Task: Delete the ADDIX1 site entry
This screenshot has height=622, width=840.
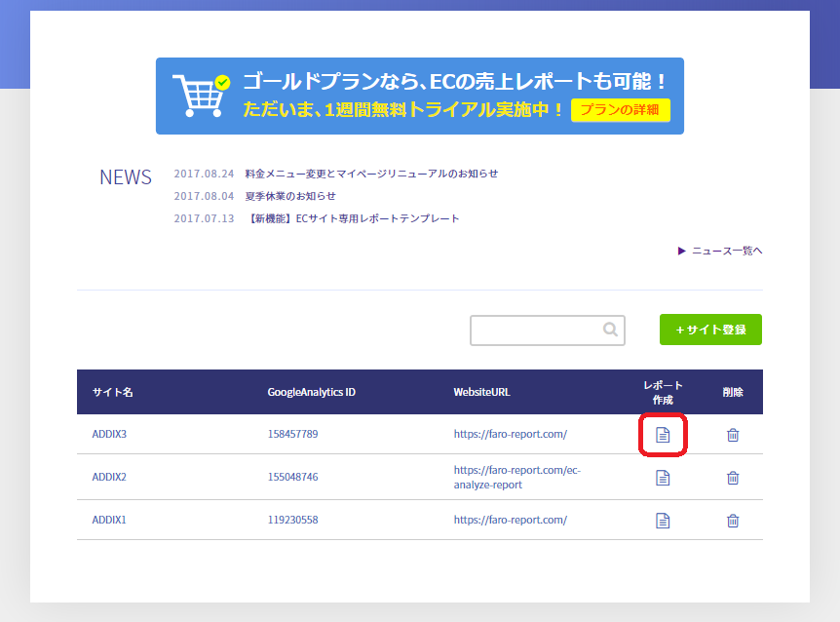Action: (733, 521)
